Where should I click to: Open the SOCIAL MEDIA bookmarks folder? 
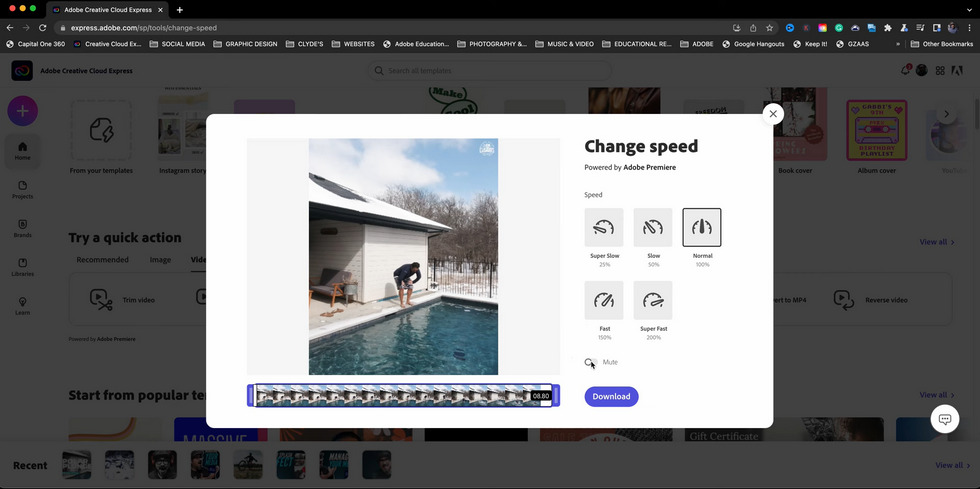pyautogui.click(x=178, y=44)
